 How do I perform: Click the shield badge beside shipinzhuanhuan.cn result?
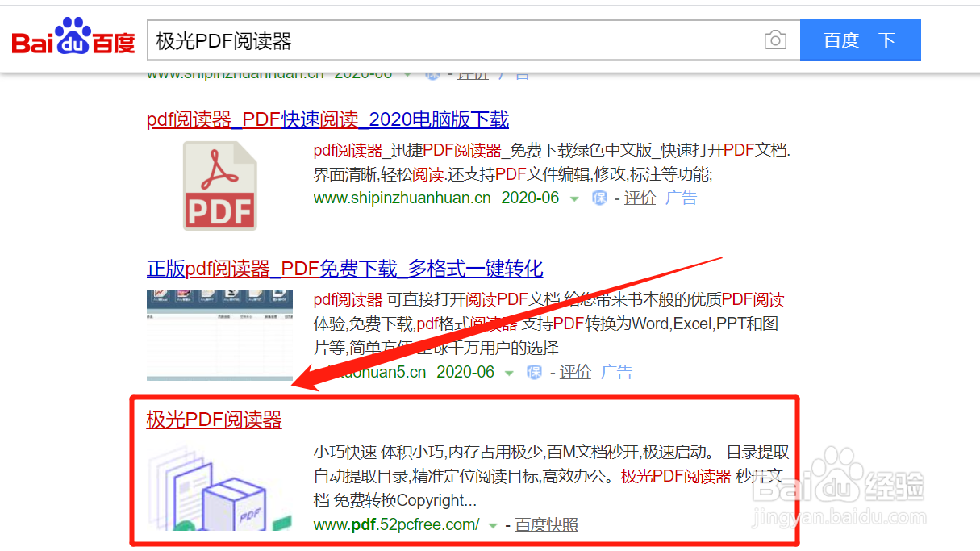(599, 198)
